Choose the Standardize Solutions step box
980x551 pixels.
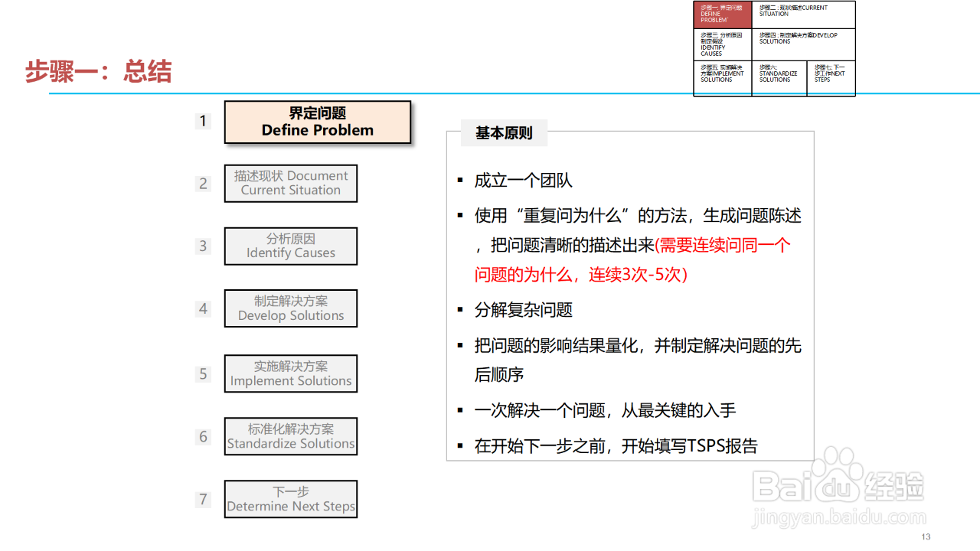pos(291,436)
